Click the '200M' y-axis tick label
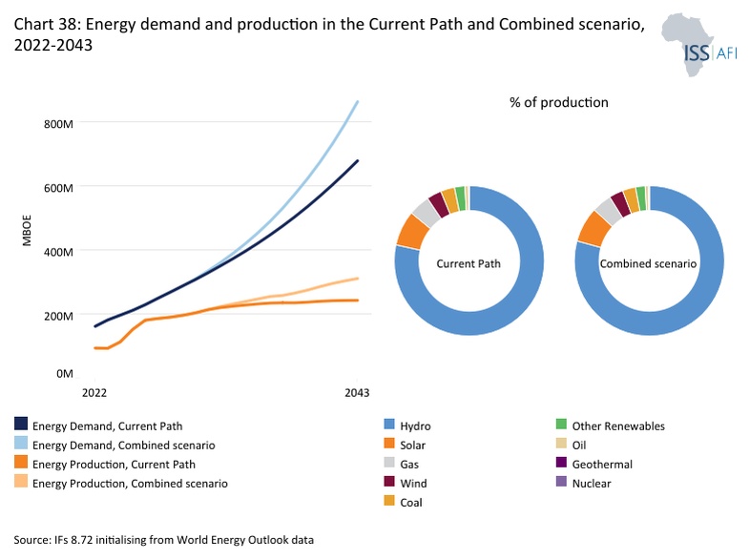 (x=58, y=316)
